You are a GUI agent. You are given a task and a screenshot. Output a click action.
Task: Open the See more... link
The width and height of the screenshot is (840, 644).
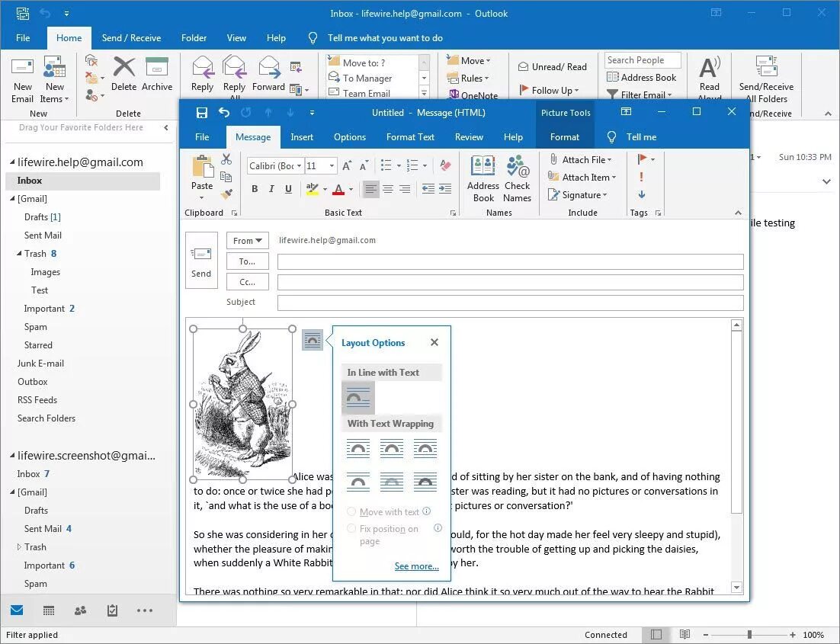point(417,566)
